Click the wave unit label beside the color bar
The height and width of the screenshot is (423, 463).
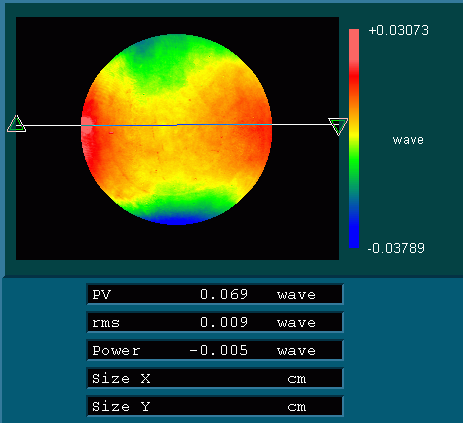408,140
